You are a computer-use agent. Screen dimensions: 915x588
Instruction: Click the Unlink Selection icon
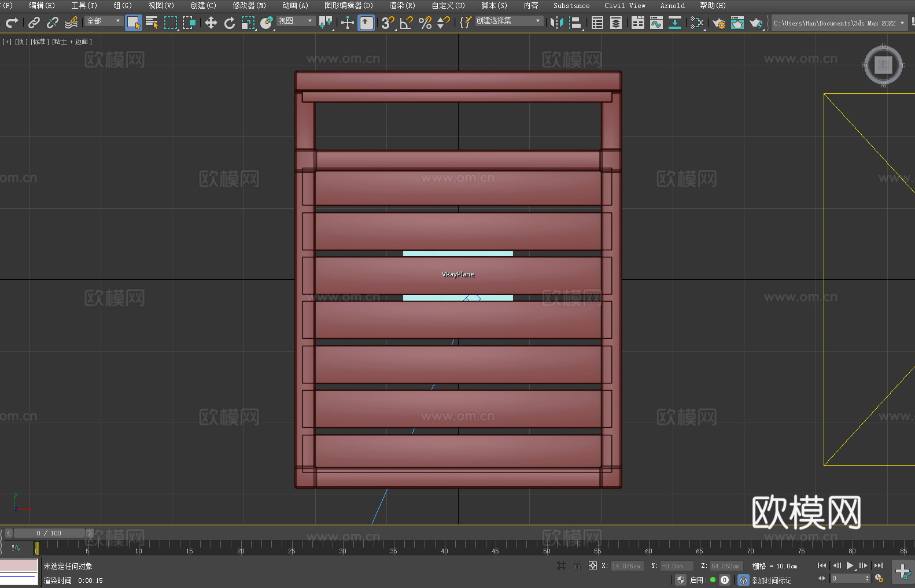coord(53,23)
